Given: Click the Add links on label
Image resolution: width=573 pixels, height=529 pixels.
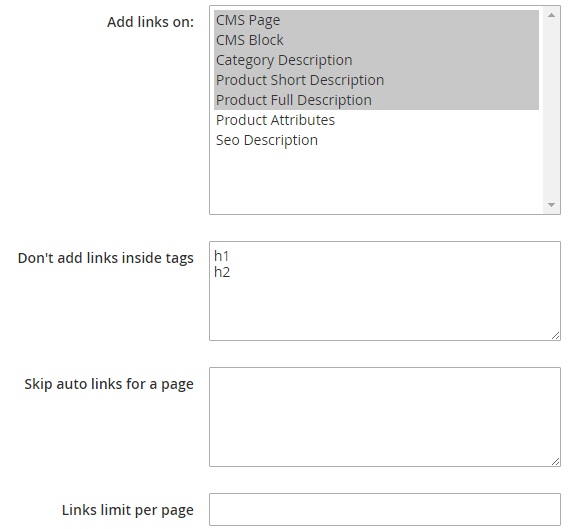Looking at the screenshot, I should (150, 22).
